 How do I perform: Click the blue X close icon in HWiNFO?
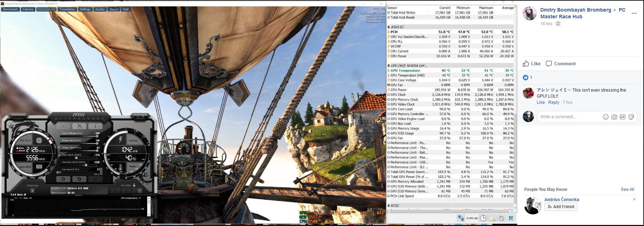point(511,218)
